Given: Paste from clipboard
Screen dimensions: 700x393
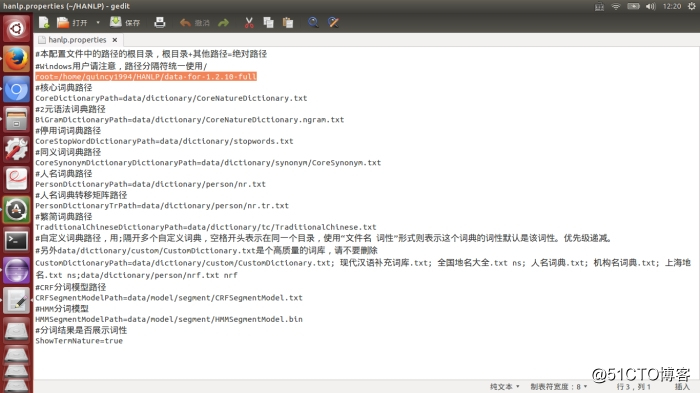Looking at the screenshot, I should [x=288, y=22].
